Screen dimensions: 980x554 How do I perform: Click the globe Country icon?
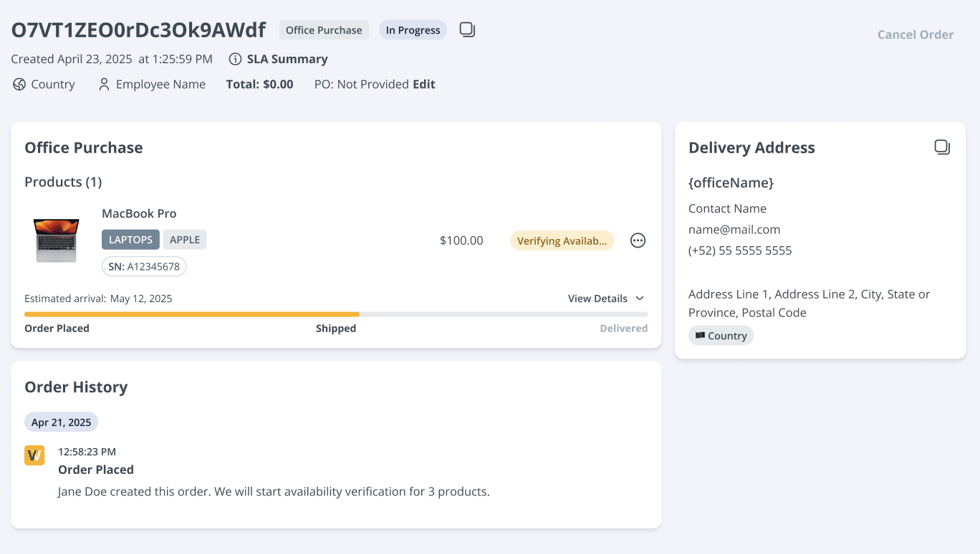19,84
